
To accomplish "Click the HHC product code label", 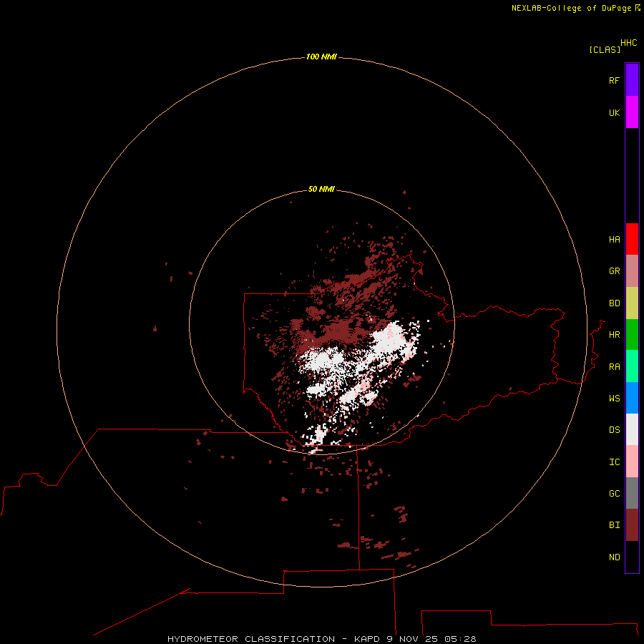I will pyautogui.click(x=629, y=43).
